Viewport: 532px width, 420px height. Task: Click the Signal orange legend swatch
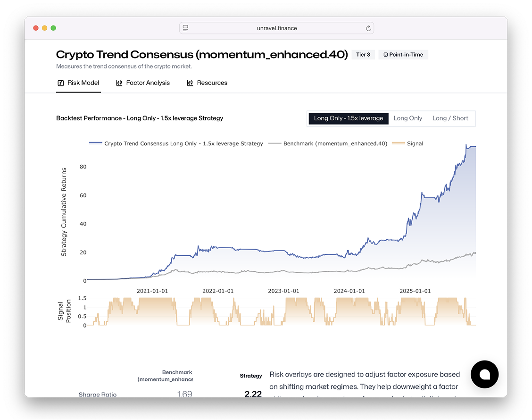tap(398, 143)
